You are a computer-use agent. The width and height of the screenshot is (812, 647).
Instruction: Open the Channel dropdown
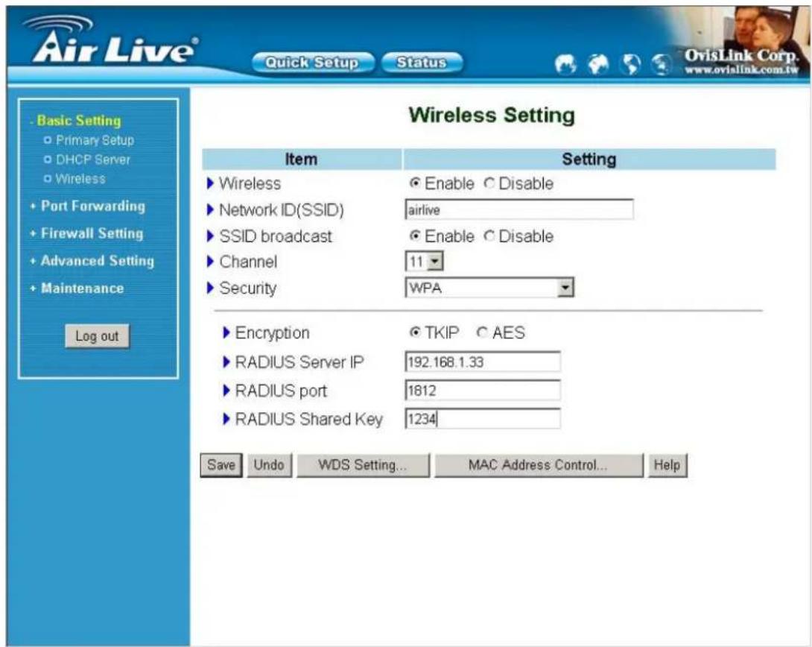[x=424, y=261]
